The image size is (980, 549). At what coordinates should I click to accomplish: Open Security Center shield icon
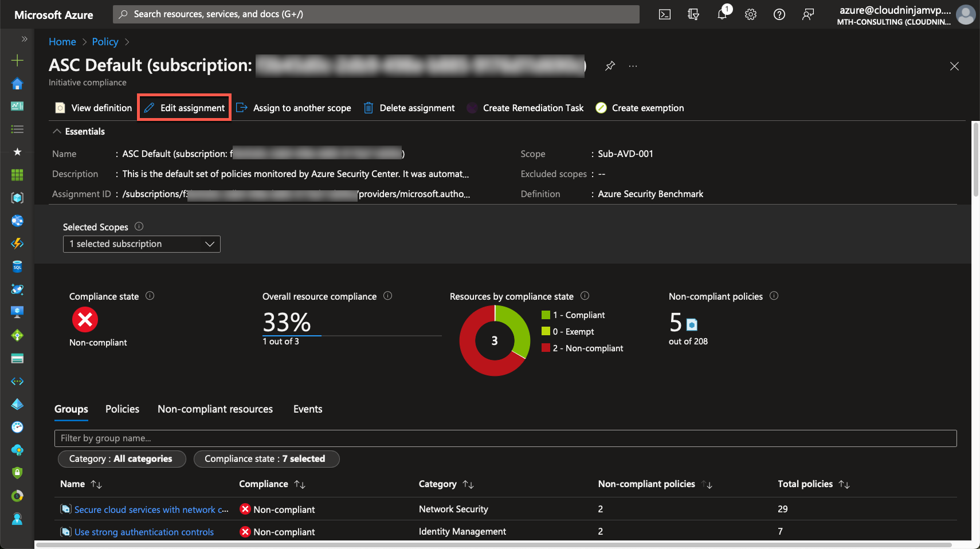[x=17, y=473]
